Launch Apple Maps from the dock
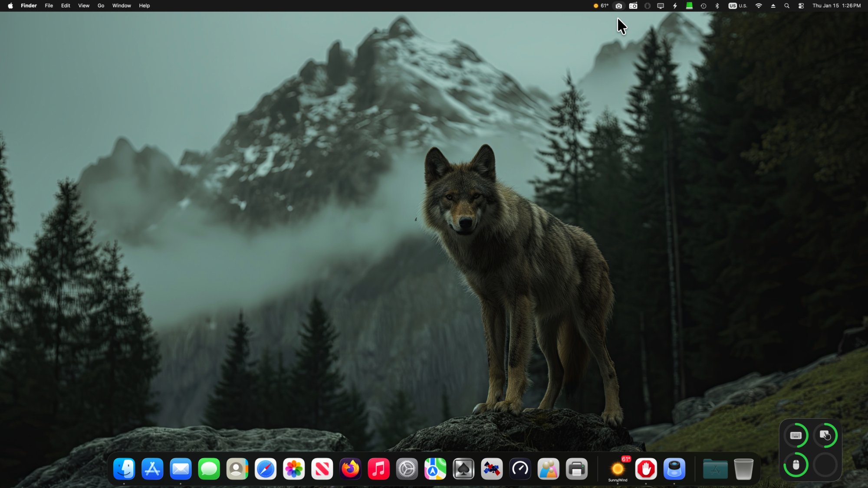This screenshot has width=868, height=488. 435,469
